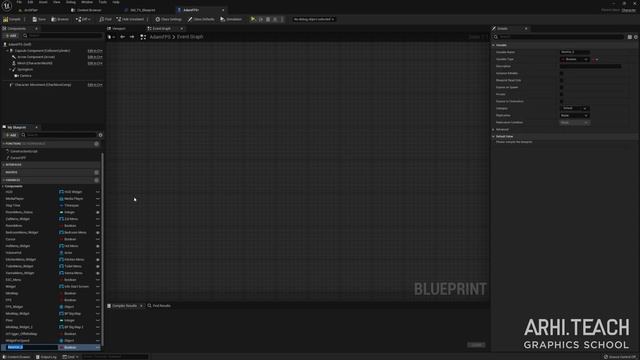
Task: Add a new function with plus icon
Action: [96, 144]
